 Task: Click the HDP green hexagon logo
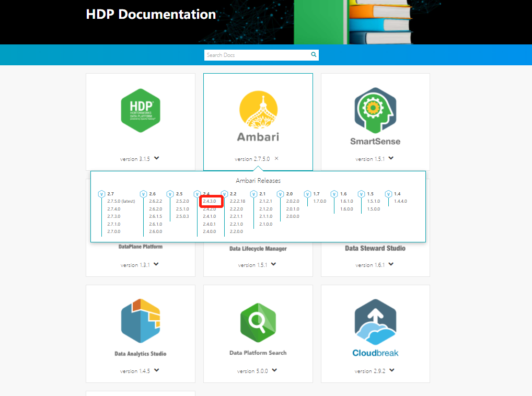(x=140, y=111)
